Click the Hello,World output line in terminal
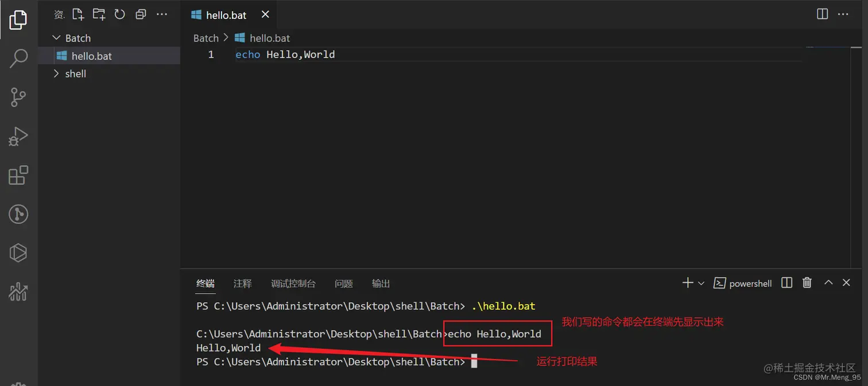The width and height of the screenshot is (868, 386). pyautogui.click(x=228, y=348)
